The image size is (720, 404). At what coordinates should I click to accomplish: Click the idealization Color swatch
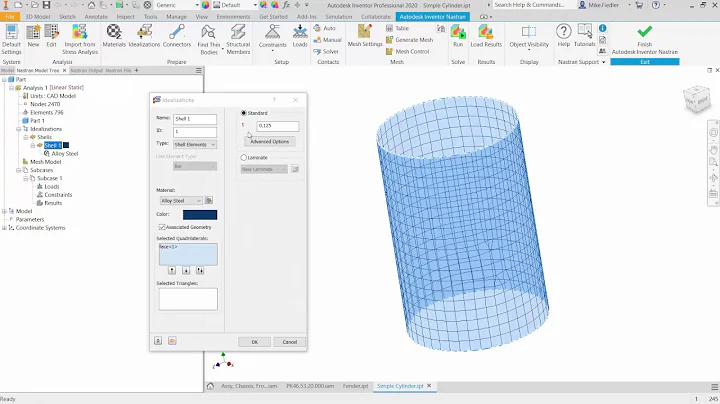point(200,214)
